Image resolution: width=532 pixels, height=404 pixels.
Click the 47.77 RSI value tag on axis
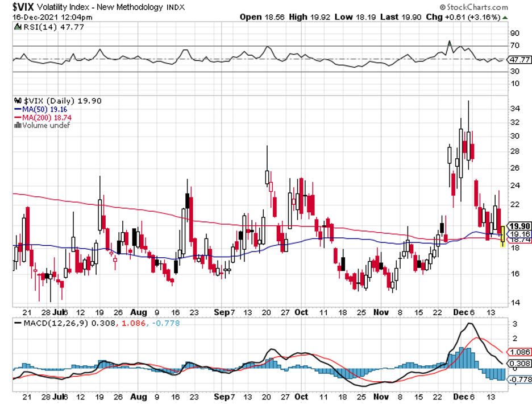519,59
